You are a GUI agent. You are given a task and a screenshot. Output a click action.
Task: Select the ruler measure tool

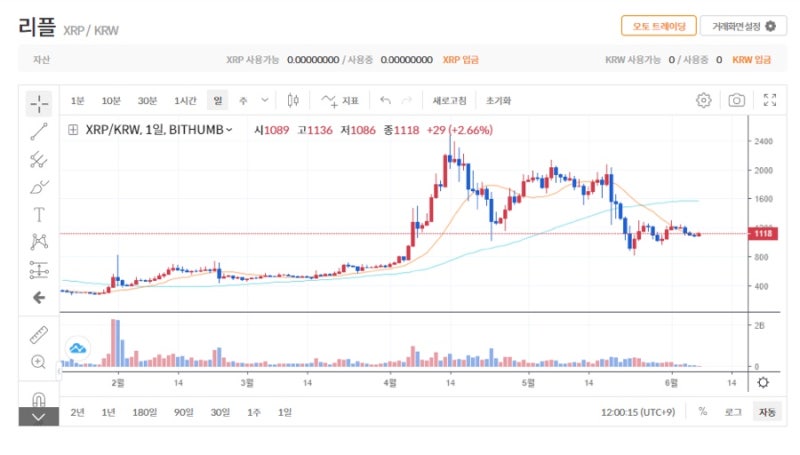39,335
